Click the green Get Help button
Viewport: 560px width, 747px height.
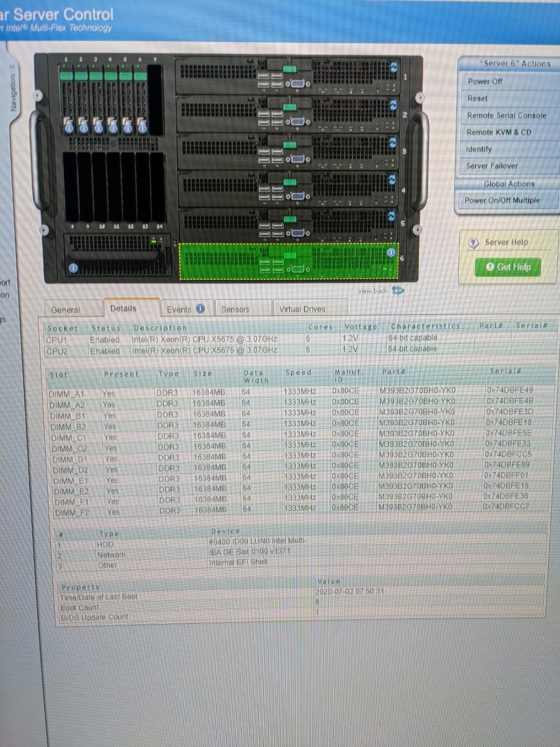[x=508, y=267]
